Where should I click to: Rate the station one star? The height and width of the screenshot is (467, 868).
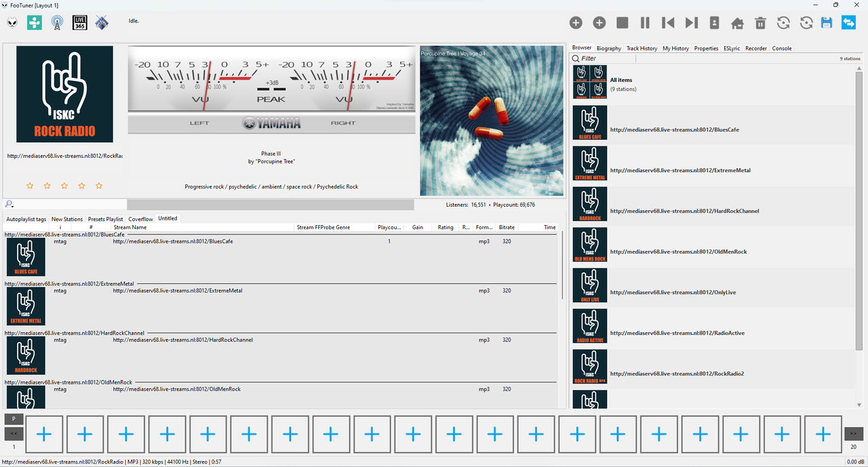coord(30,186)
